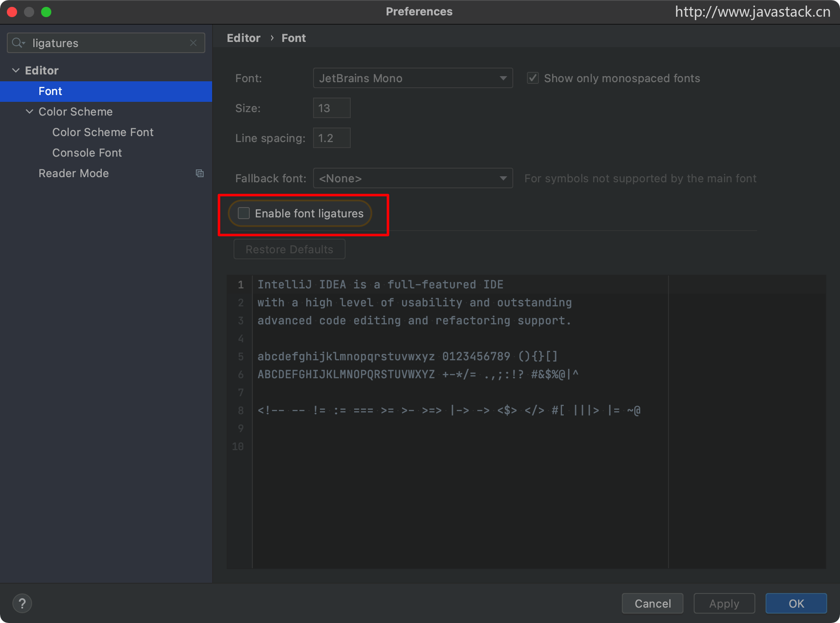Enable font ligatures checkbox

[244, 213]
